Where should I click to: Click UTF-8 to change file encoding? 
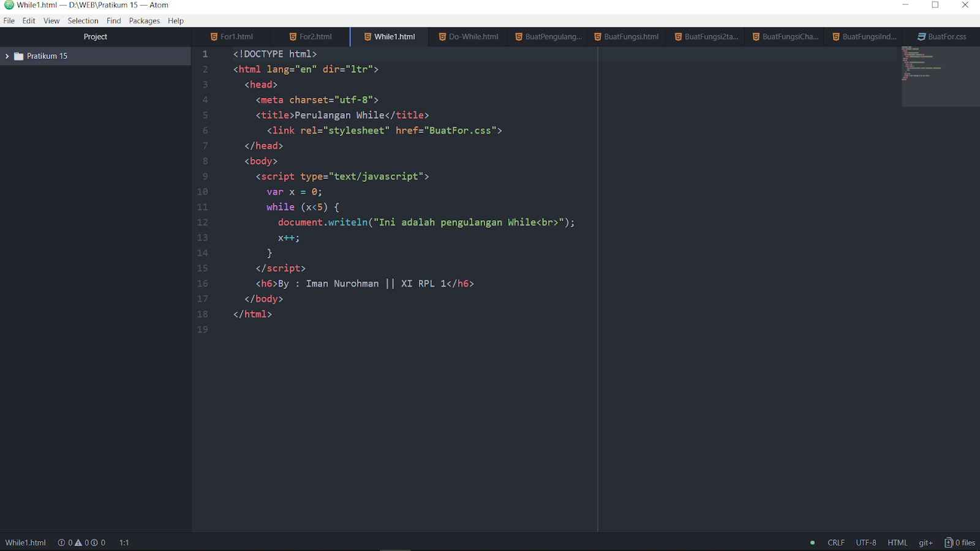(865, 542)
